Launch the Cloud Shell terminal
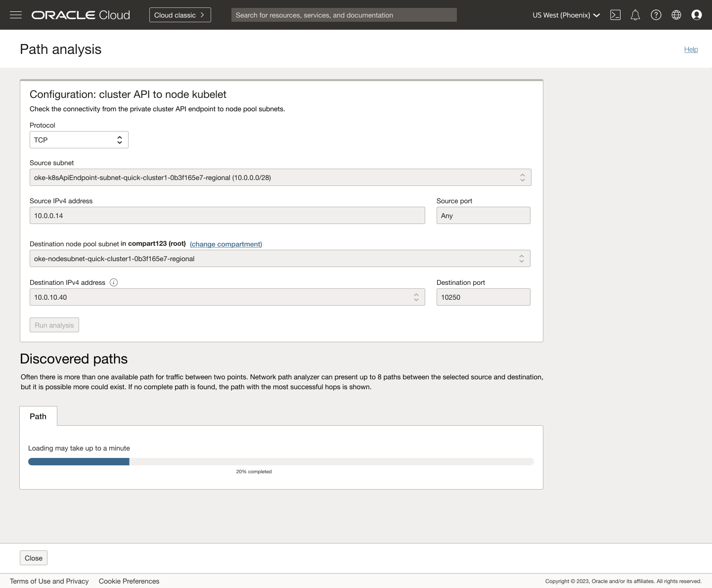The width and height of the screenshot is (712, 588). [616, 15]
